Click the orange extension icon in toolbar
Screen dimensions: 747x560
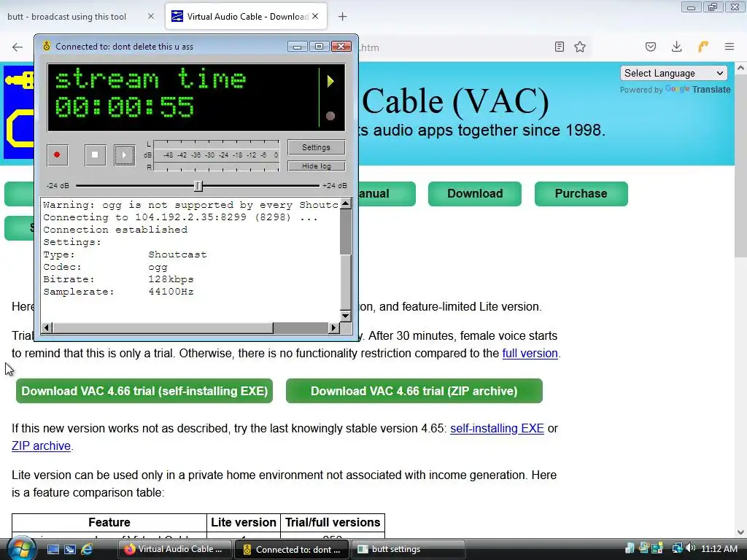[703, 47]
